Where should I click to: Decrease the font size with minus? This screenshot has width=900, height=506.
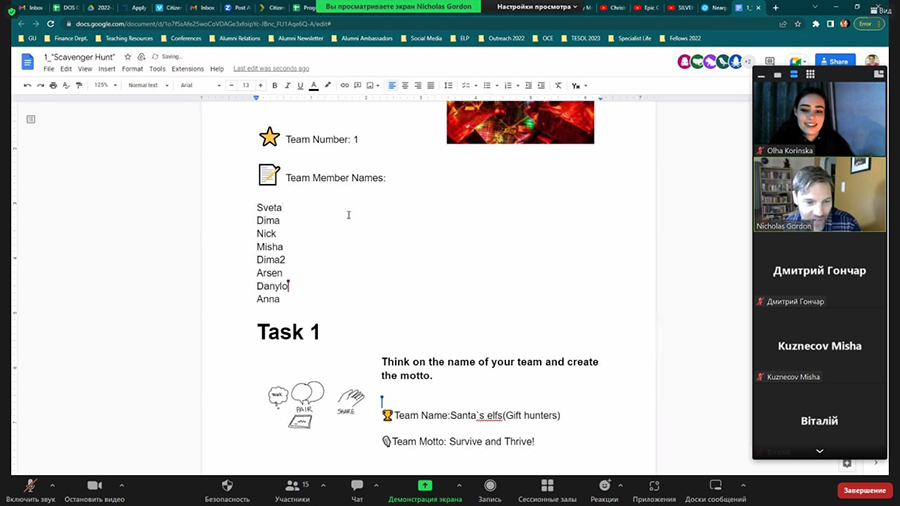(231, 85)
